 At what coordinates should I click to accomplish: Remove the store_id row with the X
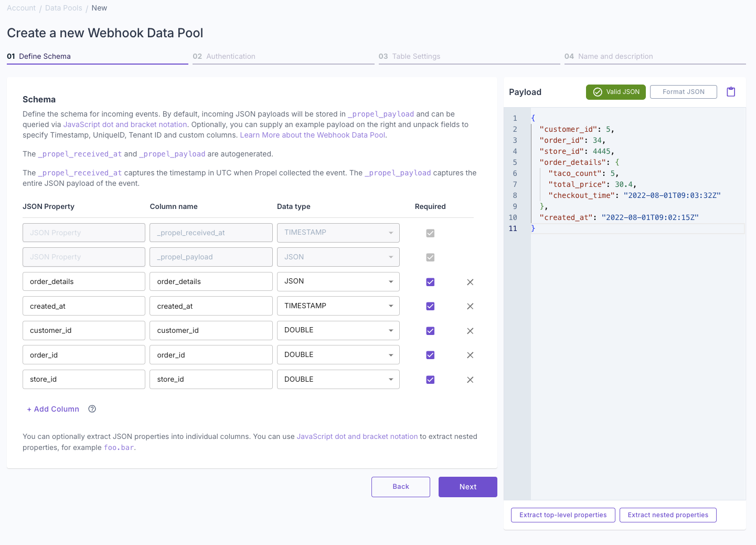point(470,380)
